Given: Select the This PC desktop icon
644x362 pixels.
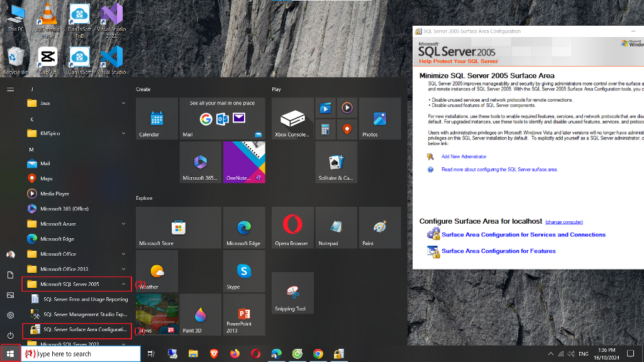Looking at the screenshot, I should [16, 17].
